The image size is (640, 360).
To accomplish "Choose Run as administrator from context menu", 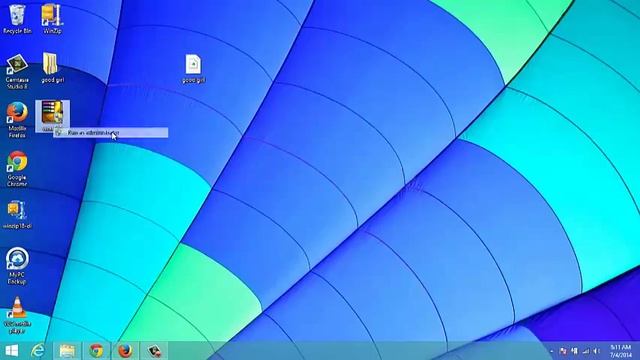I will point(111,133).
